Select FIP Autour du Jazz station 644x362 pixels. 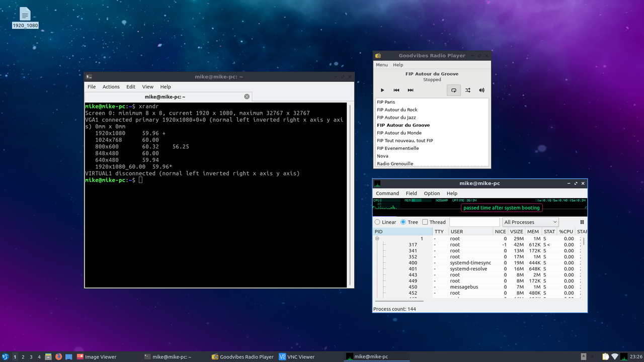pos(396,117)
